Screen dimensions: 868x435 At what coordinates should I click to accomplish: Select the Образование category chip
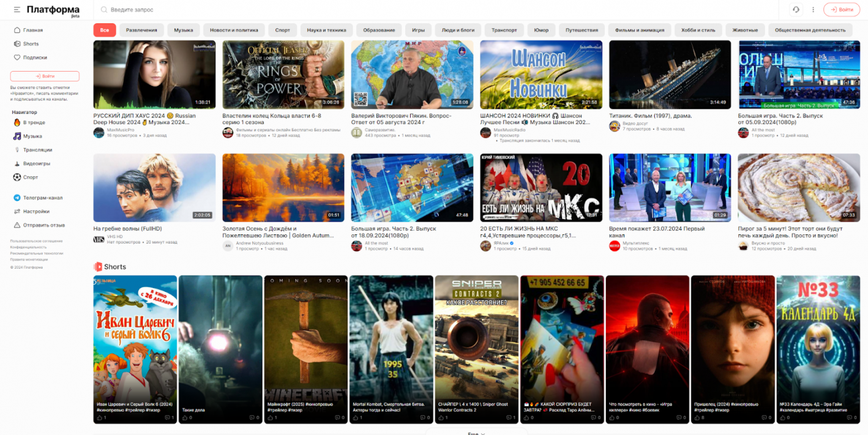pyautogui.click(x=379, y=30)
